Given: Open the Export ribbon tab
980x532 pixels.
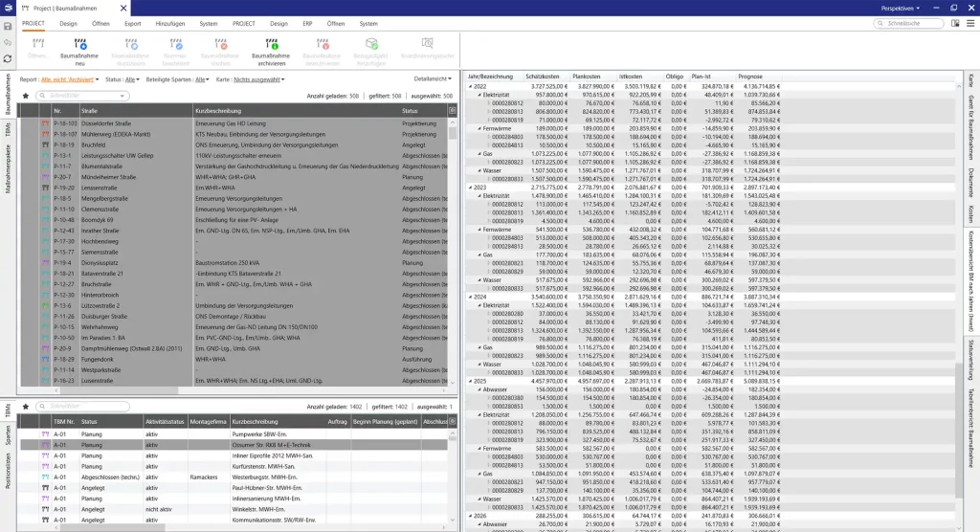Looking at the screenshot, I should coord(132,22).
